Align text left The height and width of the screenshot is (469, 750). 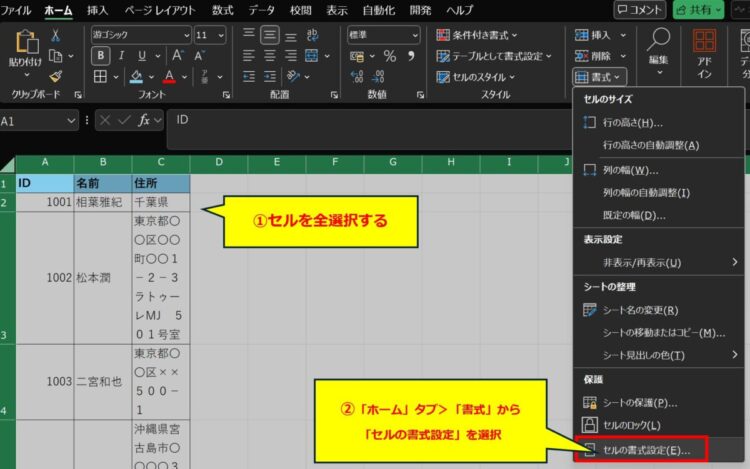249,56
